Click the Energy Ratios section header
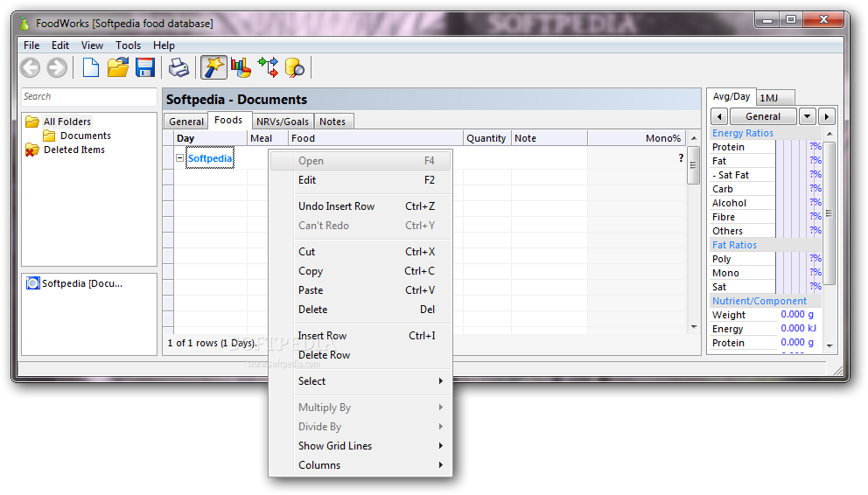Image resolution: width=868 pixels, height=495 pixels. pyautogui.click(x=766, y=133)
